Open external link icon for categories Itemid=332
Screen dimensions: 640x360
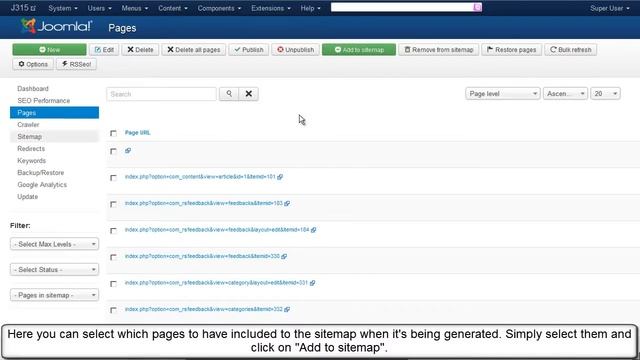(x=287, y=309)
